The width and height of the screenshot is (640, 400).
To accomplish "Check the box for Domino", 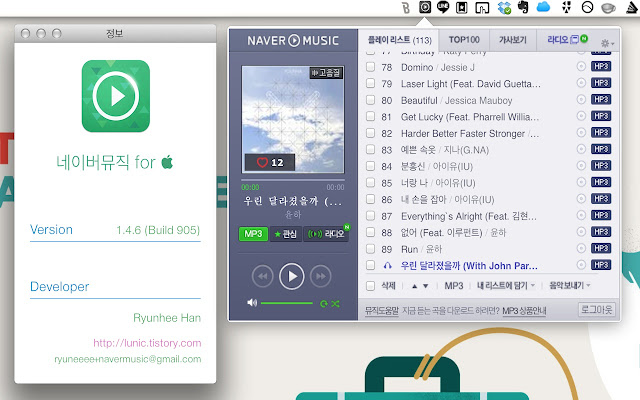I will coord(370,67).
